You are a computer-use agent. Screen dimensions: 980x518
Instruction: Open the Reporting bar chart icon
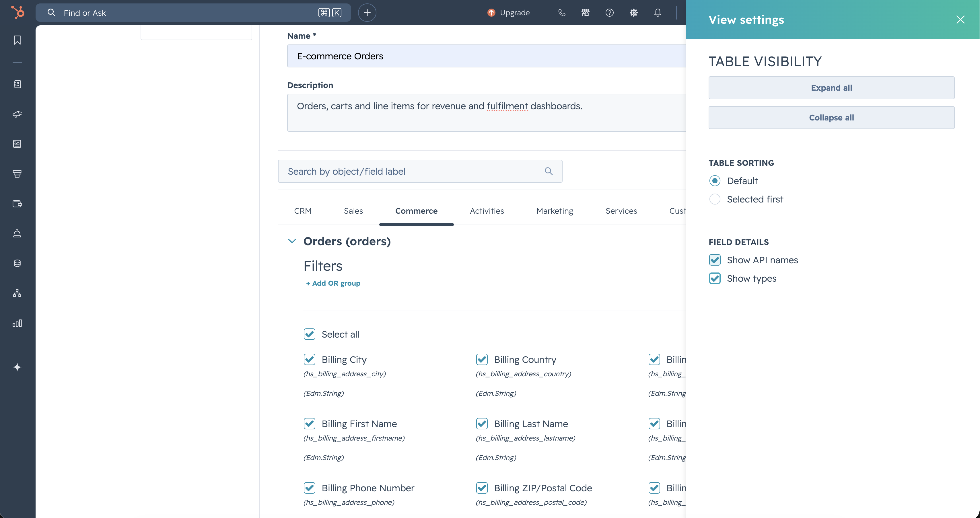17,323
